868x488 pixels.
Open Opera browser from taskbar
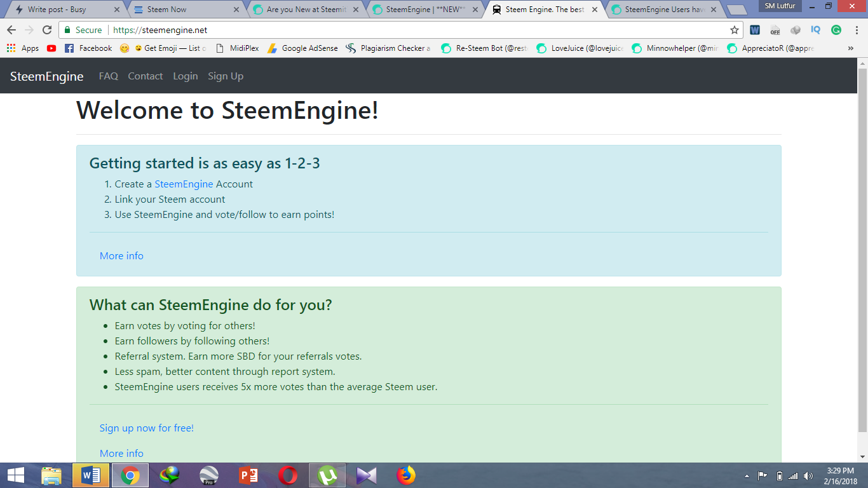click(288, 475)
